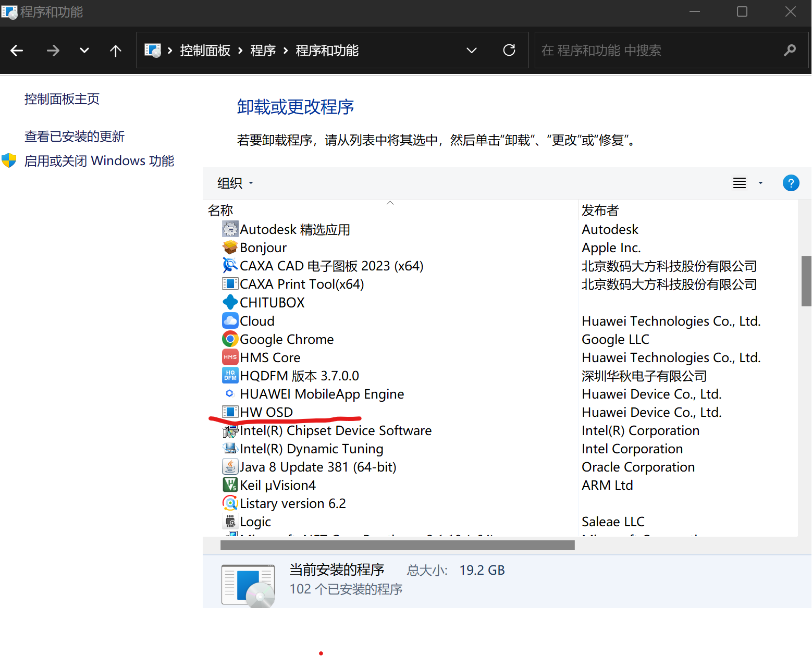This screenshot has width=812, height=656.
Task: Click the search magnifier icon
Action: [x=790, y=50]
